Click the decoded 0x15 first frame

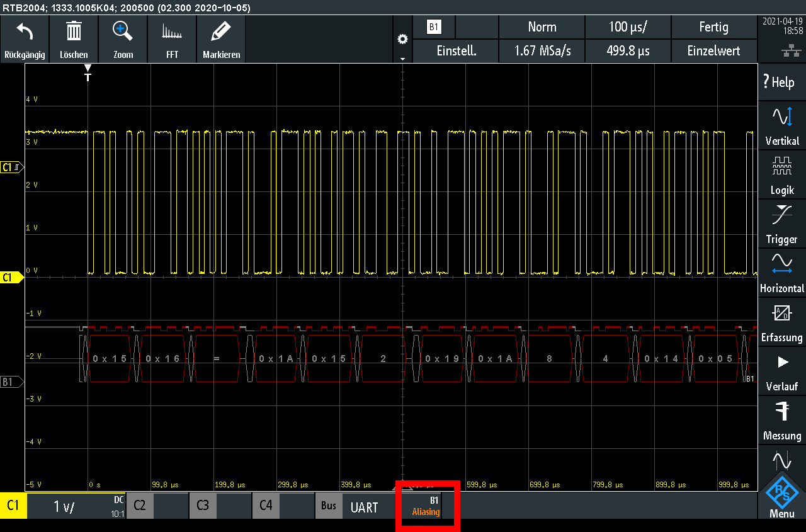(110, 358)
